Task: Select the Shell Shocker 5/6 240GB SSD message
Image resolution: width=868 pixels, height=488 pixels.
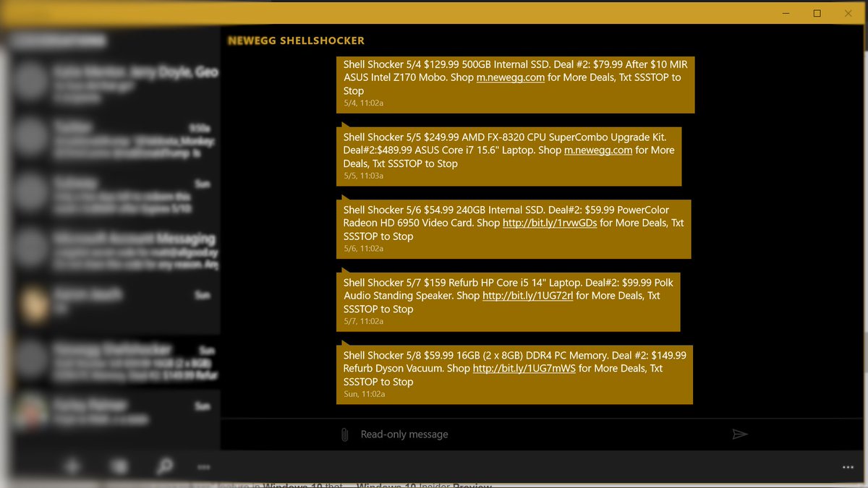Action: [x=514, y=229]
